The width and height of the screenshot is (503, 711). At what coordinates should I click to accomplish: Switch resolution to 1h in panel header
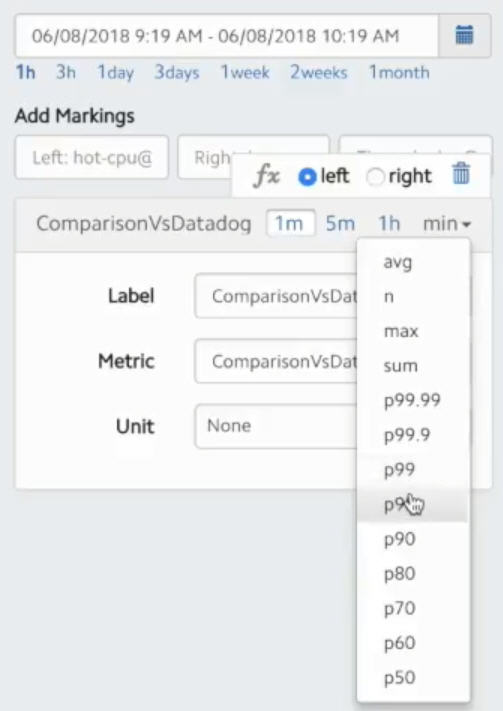[389, 224]
